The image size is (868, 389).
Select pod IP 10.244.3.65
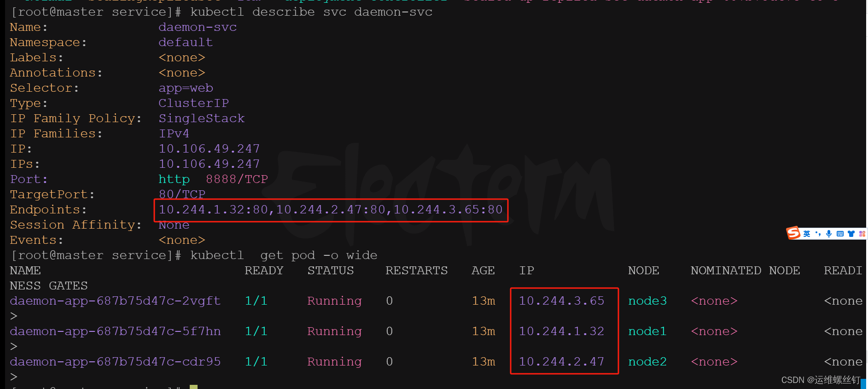562,301
